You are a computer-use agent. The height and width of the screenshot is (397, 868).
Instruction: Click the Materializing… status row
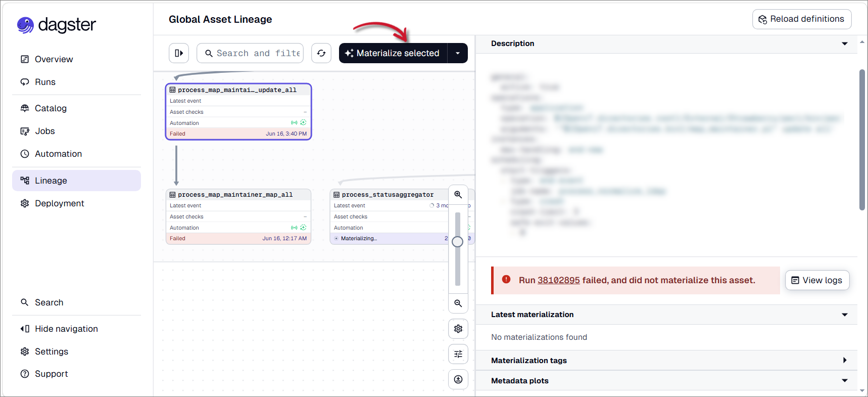click(390, 239)
